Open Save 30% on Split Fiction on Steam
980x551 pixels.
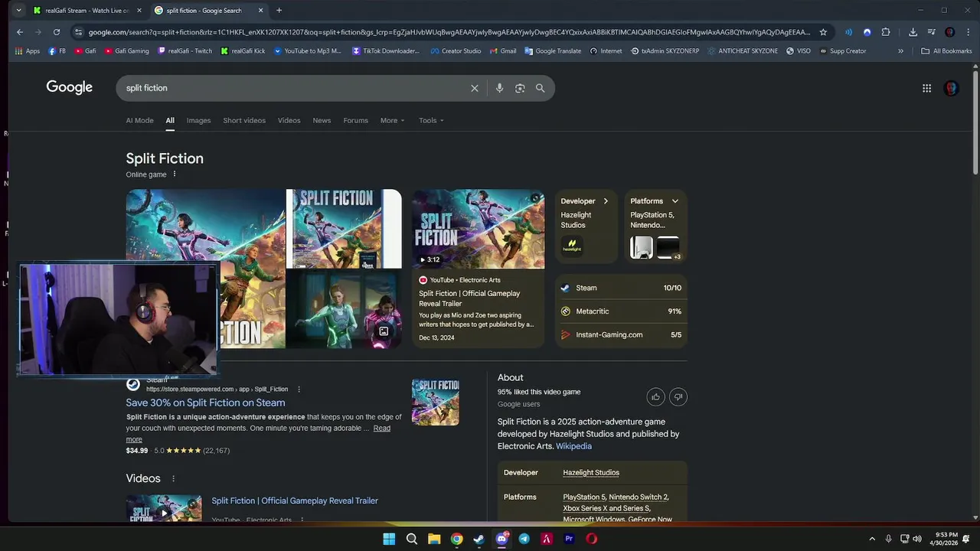pos(205,403)
